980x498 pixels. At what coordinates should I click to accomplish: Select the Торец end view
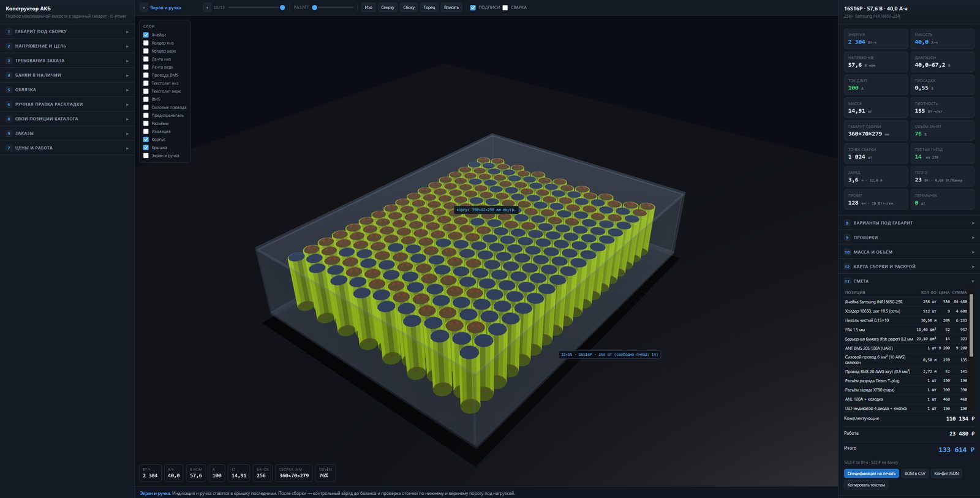[429, 7]
